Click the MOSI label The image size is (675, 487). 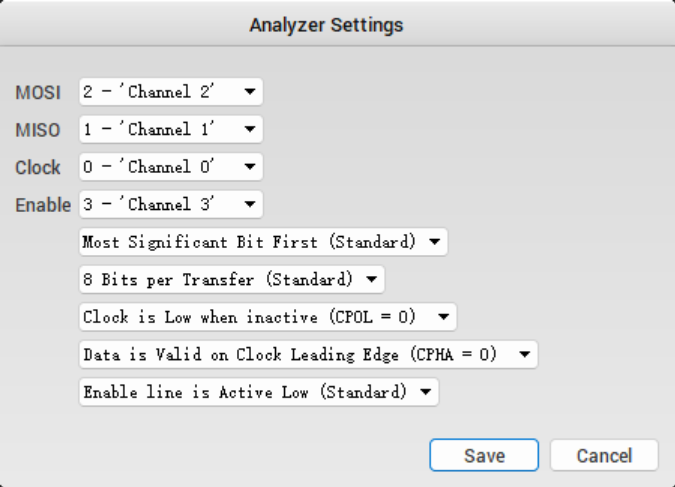(38, 93)
